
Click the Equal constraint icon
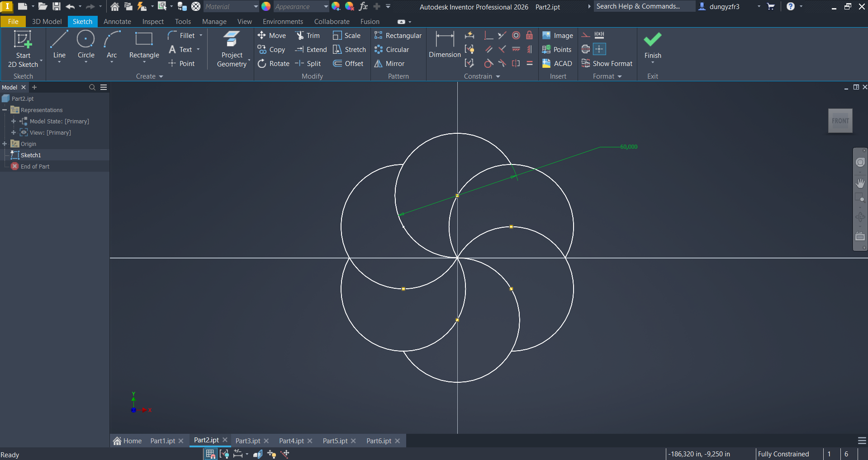(x=529, y=63)
